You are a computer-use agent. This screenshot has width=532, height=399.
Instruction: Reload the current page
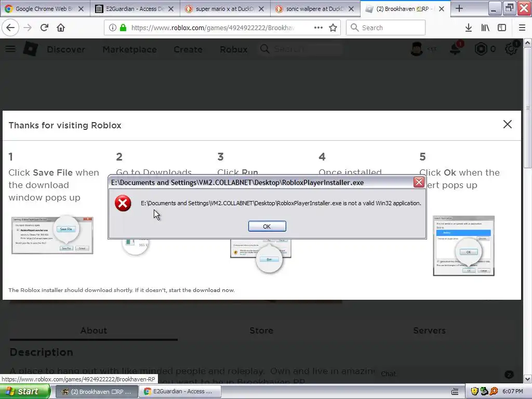pos(44,28)
